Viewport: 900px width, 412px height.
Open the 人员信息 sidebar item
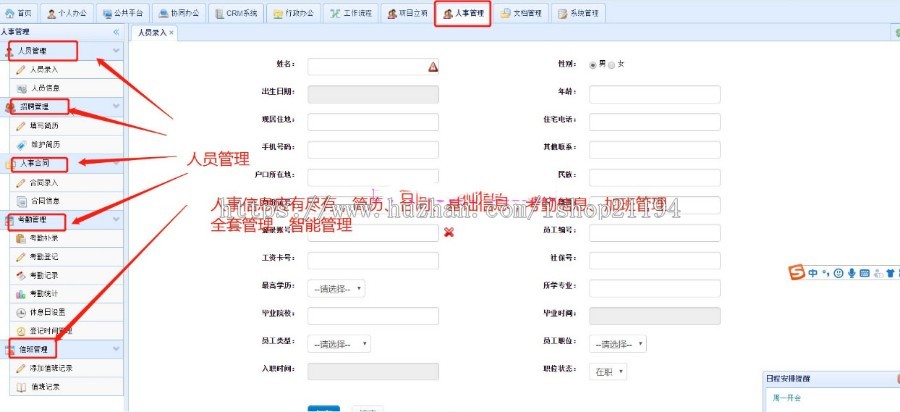tap(66, 88)
